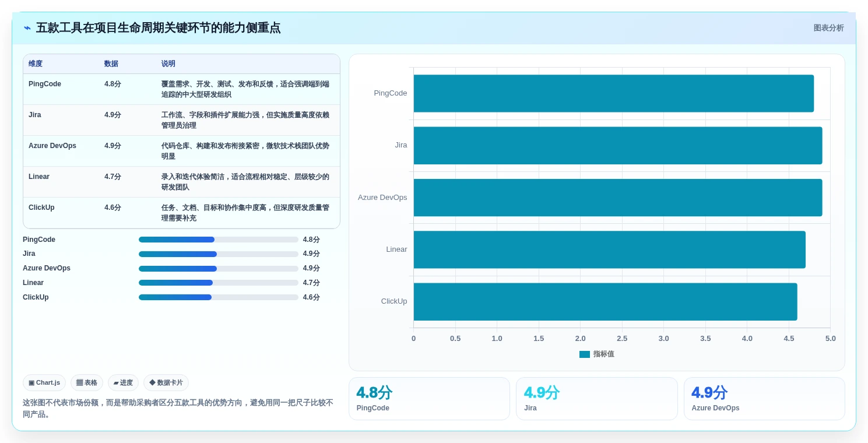The height and width of the screenshot is (443, 868).
Task: Select the Jira table row name
Action: [x=35, y=115]
